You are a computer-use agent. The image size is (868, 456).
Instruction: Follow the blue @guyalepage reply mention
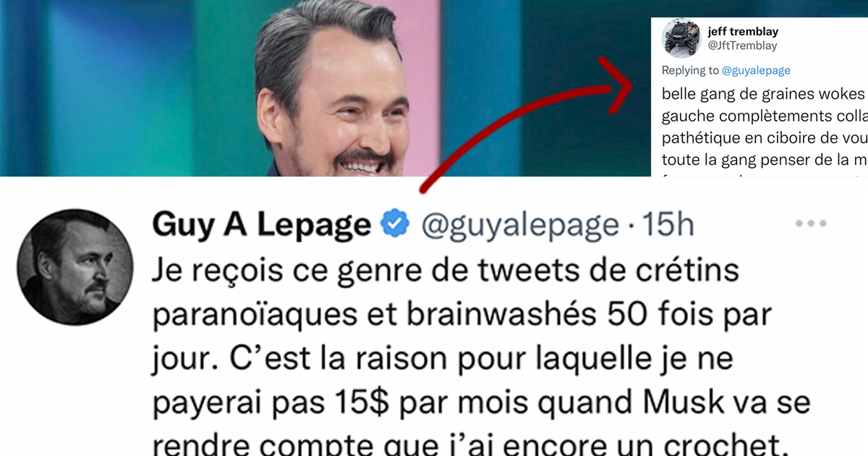point(756,70)
